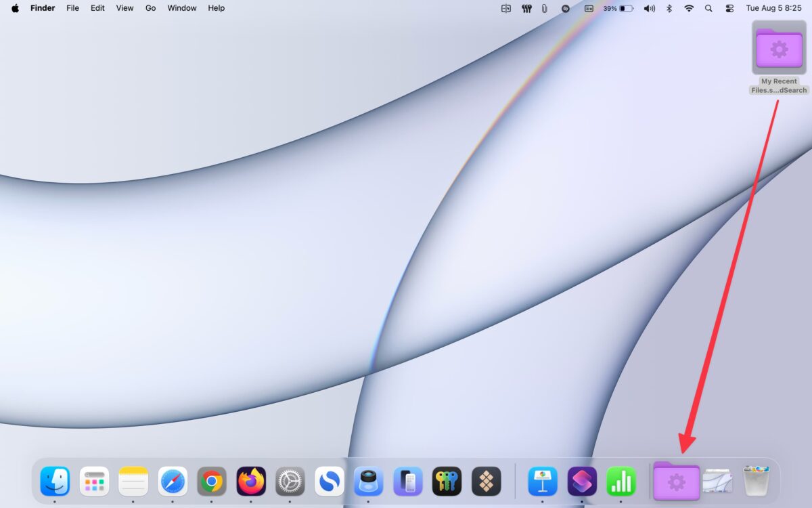Click the three-keys menu bar icon
This screenshot has width=812, height=508.
[x=526, y=8]
